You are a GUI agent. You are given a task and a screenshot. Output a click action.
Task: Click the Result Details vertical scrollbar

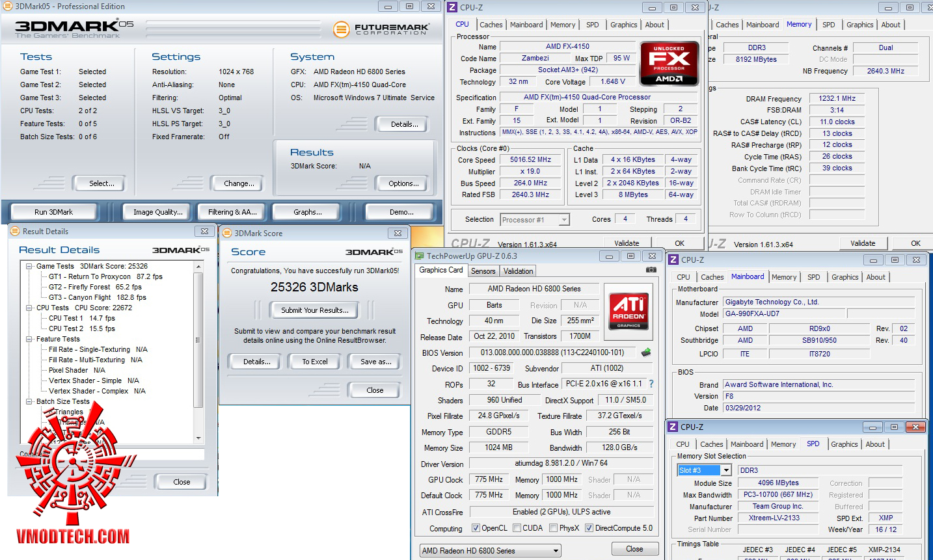point(198,352)
